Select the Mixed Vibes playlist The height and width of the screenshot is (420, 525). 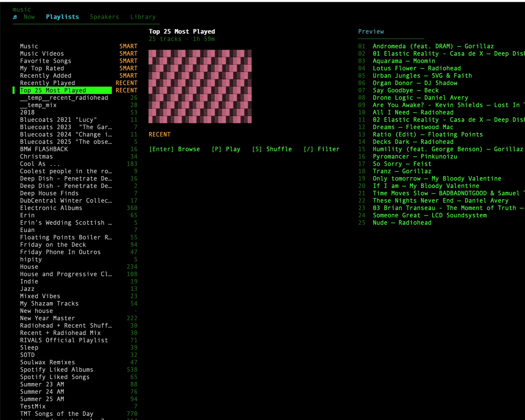pyautogui.click(x=79, y=296)
